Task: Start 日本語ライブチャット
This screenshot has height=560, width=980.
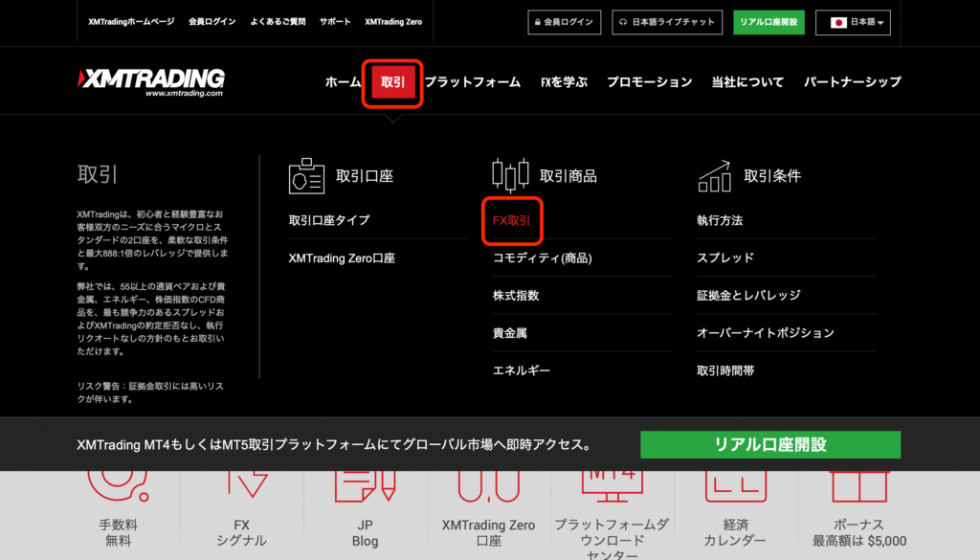Action: [667, 22]
